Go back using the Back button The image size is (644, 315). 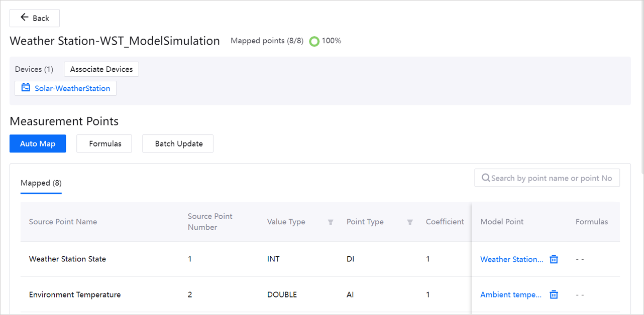tap(35, 18)
